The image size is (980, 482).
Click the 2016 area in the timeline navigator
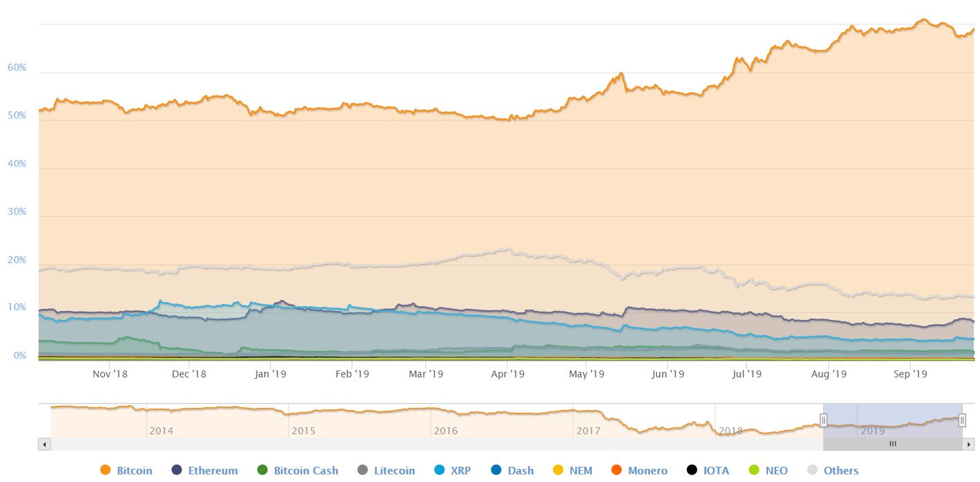tap(446, 430)
